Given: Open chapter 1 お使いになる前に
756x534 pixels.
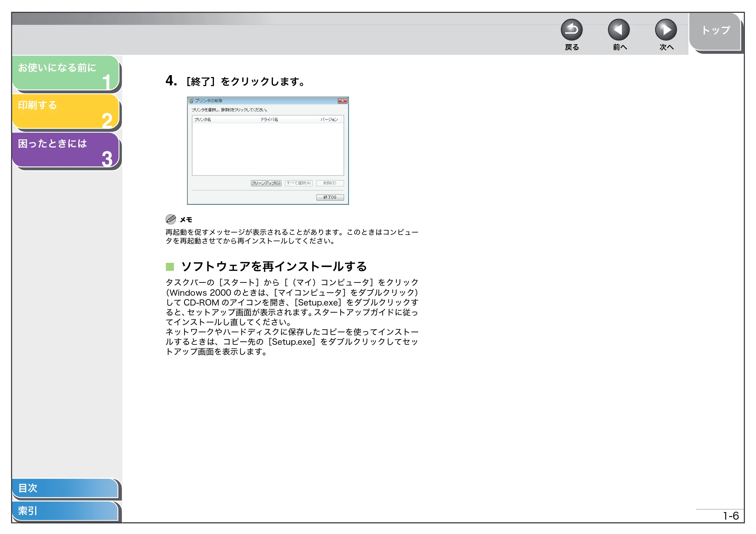Looking at the screenshot, I should point(66,73).
